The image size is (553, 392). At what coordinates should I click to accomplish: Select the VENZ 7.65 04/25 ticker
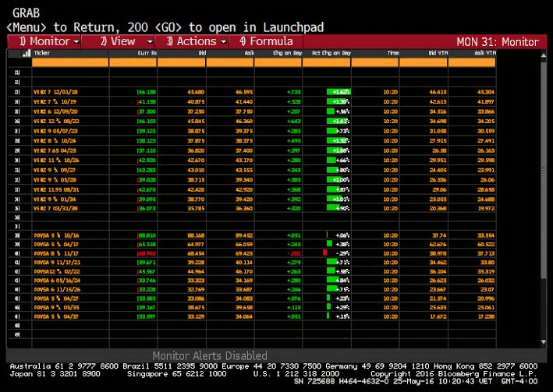point(55,150)
